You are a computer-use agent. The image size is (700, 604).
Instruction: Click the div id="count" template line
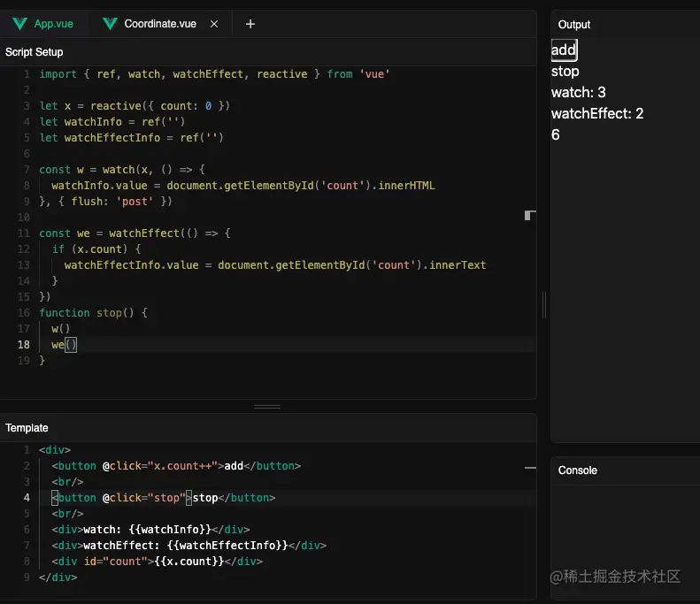[x=158, y=562]
